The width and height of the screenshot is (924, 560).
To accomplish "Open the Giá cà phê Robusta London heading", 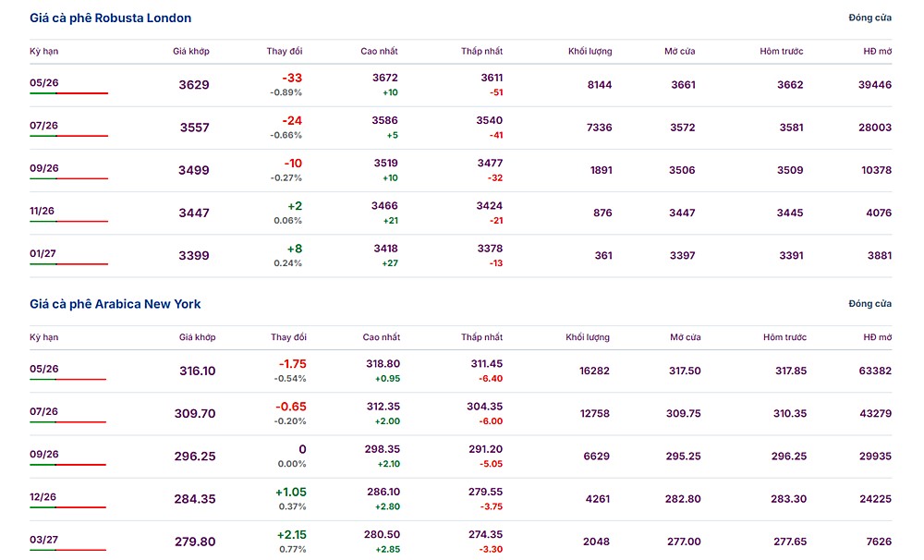I will pos(110,18).
